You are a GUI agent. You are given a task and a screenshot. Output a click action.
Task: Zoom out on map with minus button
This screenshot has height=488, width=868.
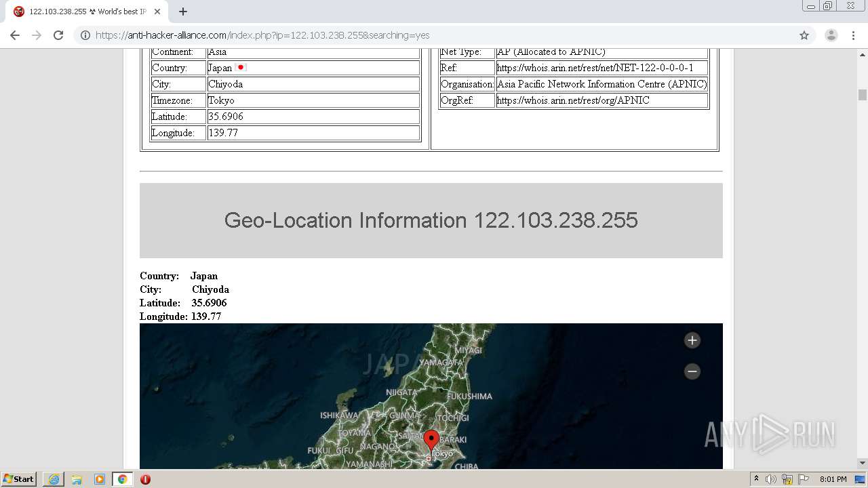pos(692,371)
